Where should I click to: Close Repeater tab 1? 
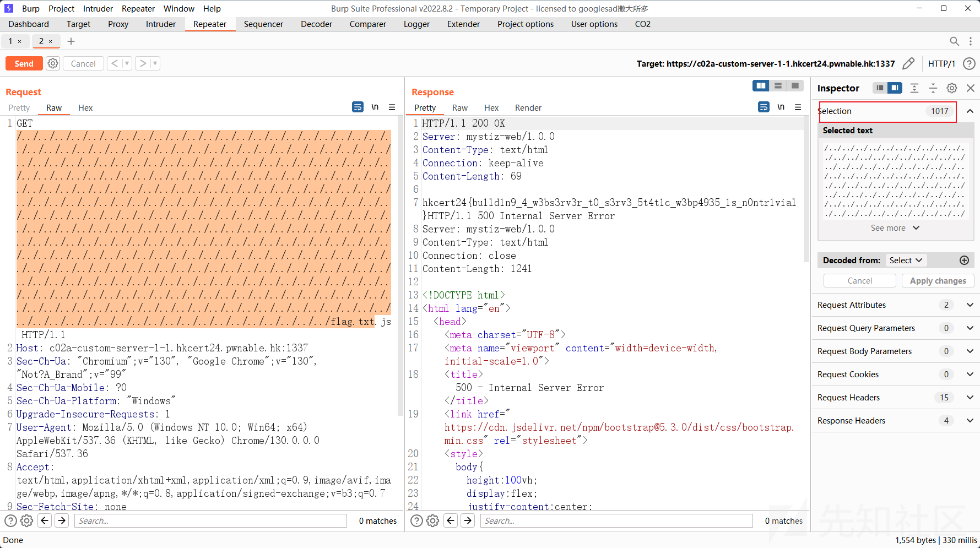(20, 41)
